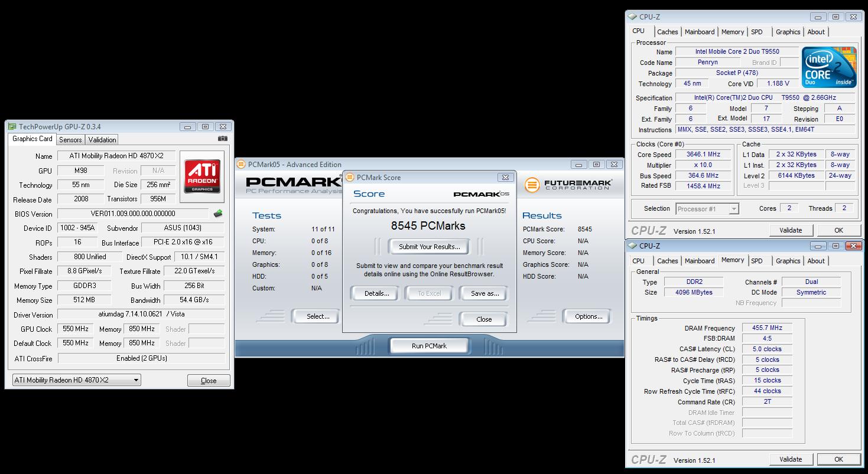
Task: Click the PCMark05 title bar app icon
Action: [x=241, y=165]
